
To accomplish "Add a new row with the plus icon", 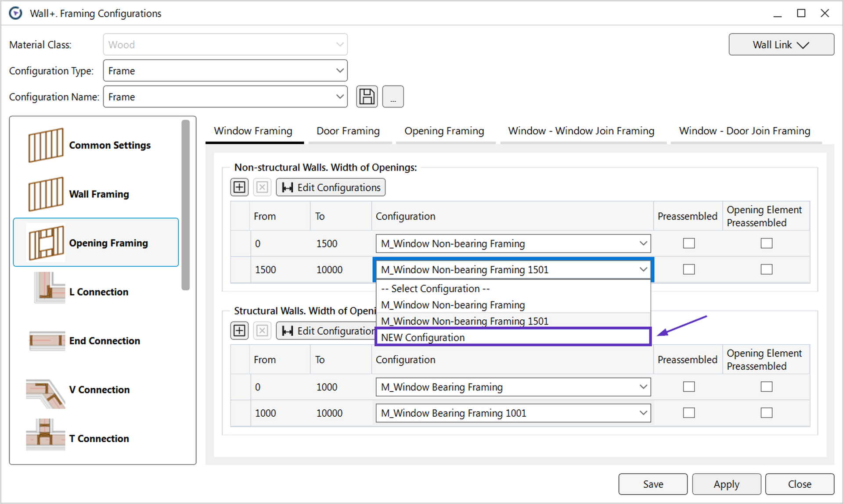I will [x=239, y=187].
